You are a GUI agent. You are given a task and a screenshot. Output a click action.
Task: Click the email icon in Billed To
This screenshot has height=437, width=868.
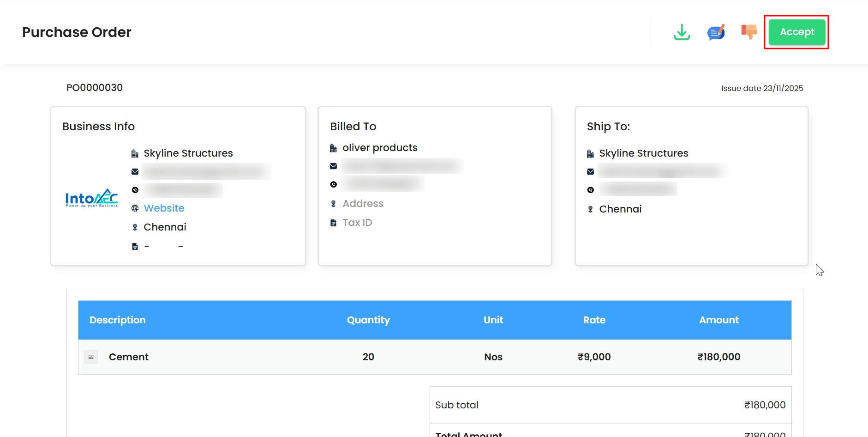click(x=334, y=166)
